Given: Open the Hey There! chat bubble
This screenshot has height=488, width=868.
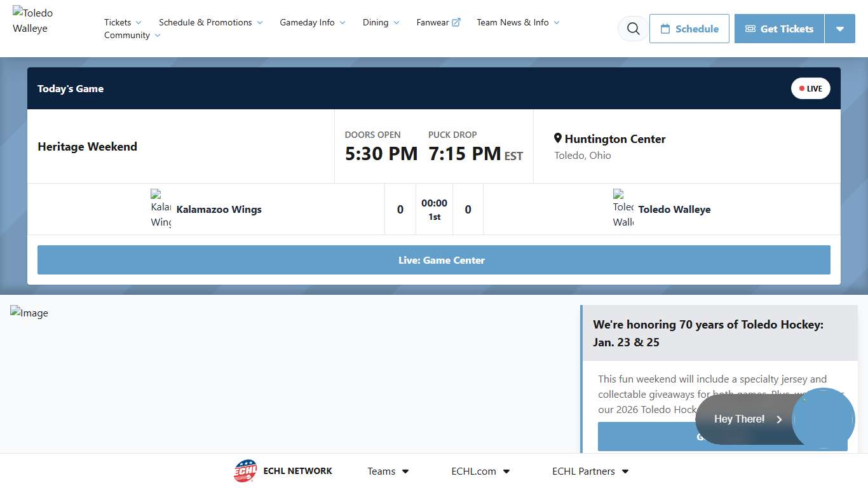Looking at the screenshot, I should [747, 419].
